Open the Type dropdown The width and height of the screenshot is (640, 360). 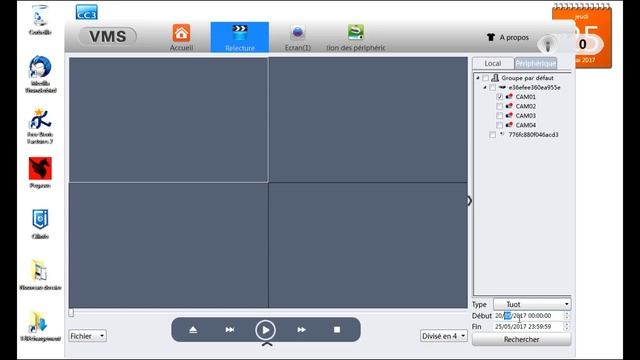point(532,304)
